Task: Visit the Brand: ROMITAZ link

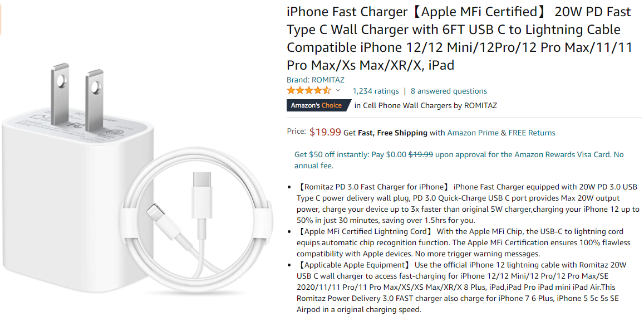Action: (315, 80)
